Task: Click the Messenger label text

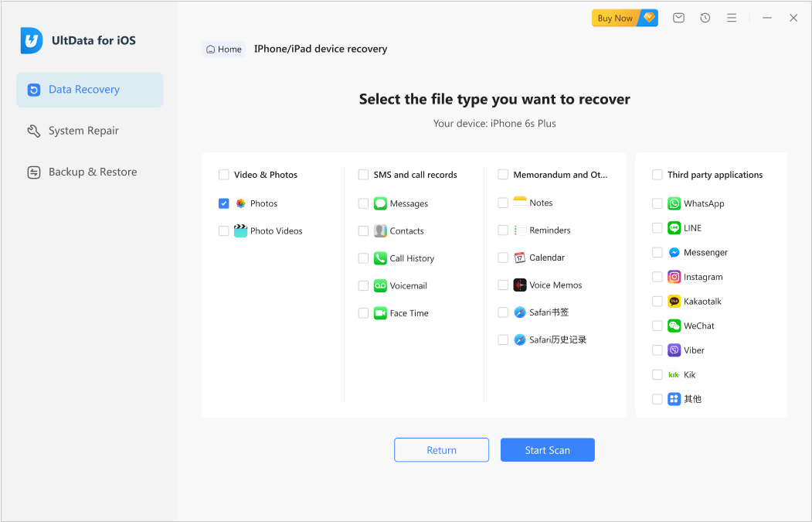Action: tap(705, 252)
